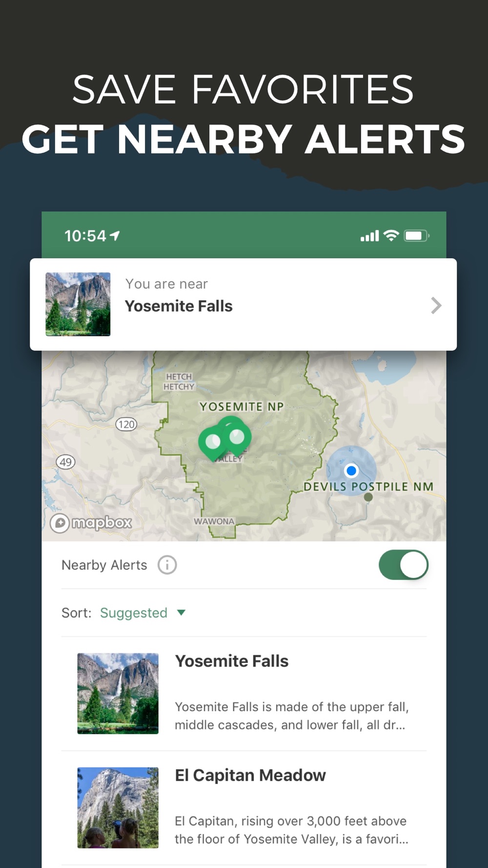Tap the Yosemite Falls banner thumbnail
This screenshot has height=868, width=488.
pyautogui.click(x=78, y=304)
